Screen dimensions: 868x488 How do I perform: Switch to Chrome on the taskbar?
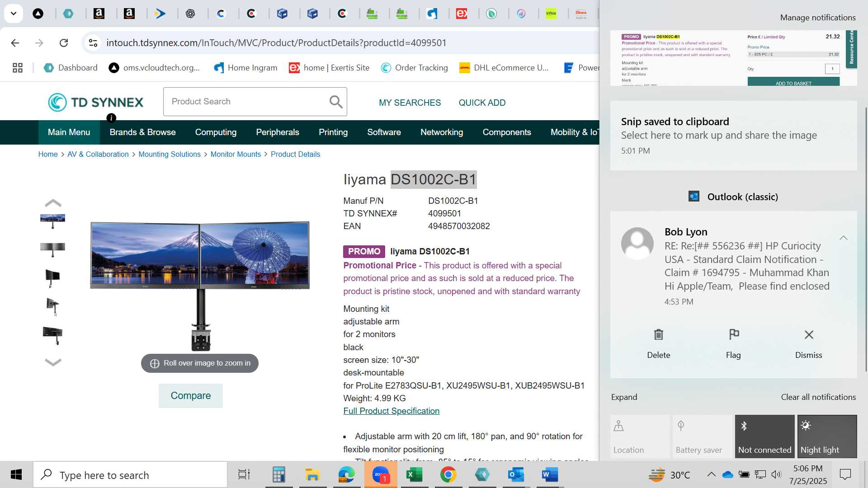tap(448, 475)
